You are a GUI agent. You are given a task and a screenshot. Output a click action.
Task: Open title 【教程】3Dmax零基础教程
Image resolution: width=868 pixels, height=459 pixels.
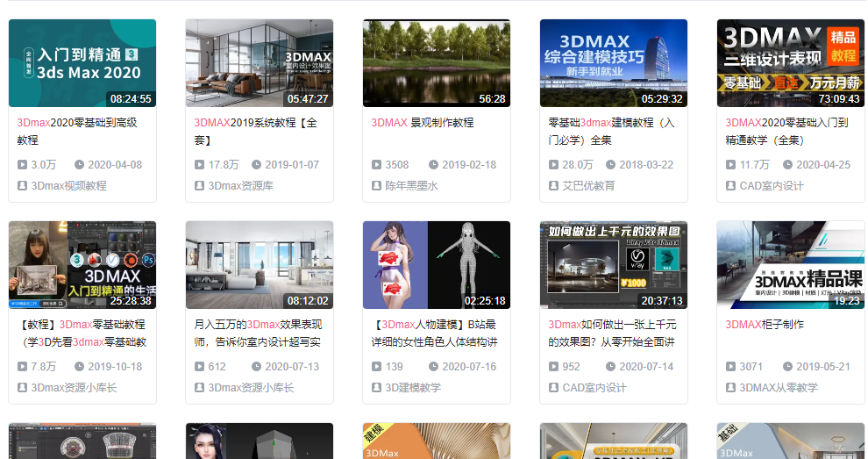coord(82,333)
